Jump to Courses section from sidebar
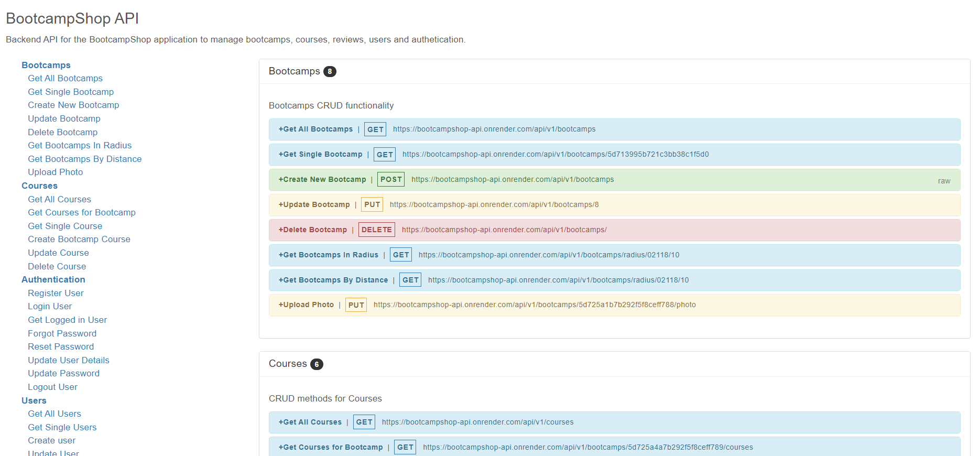Viewport: 980px width, 456px height. tap(39, 186)
